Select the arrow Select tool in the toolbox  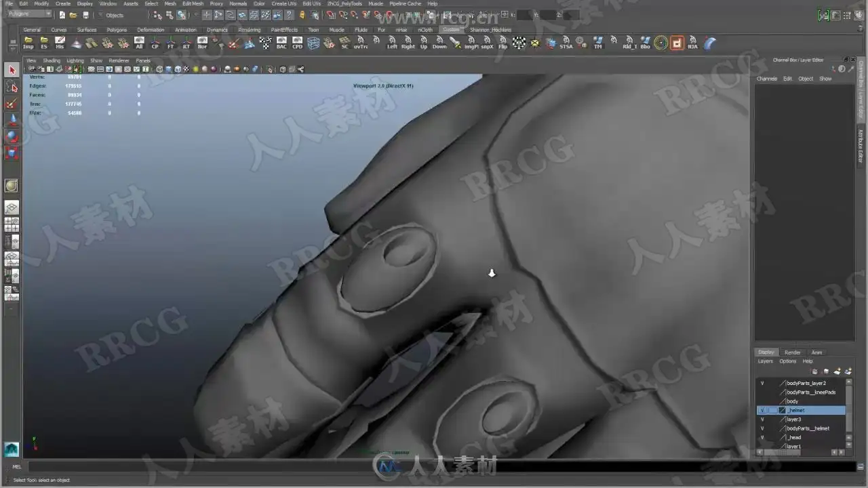coord(12,70)
